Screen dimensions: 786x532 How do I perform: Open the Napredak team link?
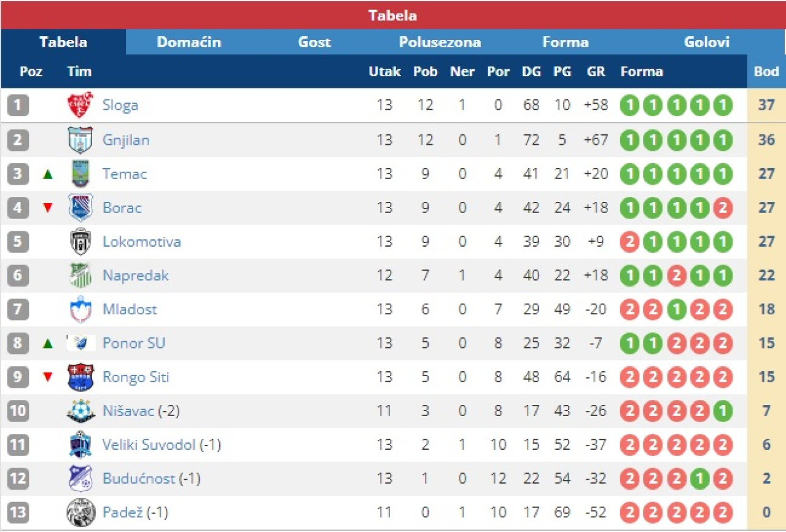[135, 276]
